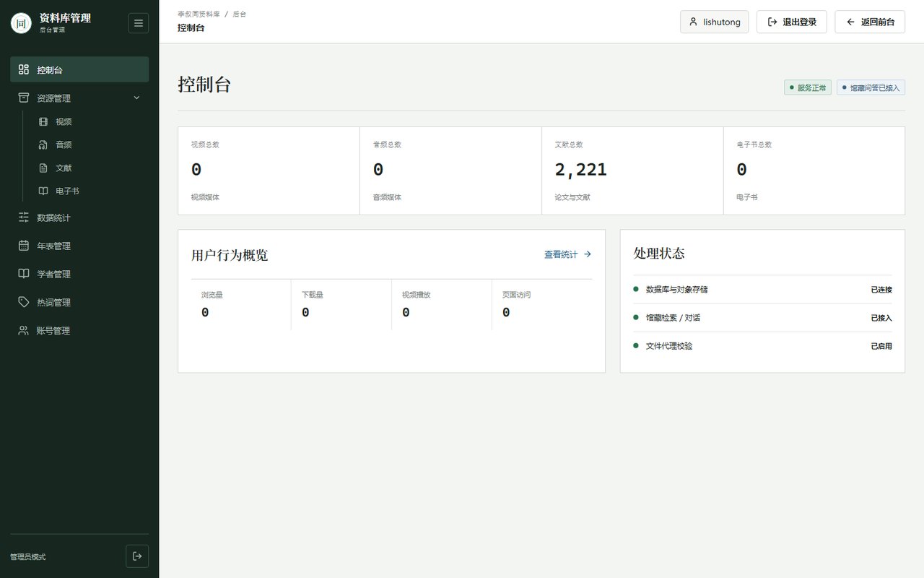Open 控制台 from the sidebar
The width and height of the screenshot is (924, 578).
coord(79,69)
